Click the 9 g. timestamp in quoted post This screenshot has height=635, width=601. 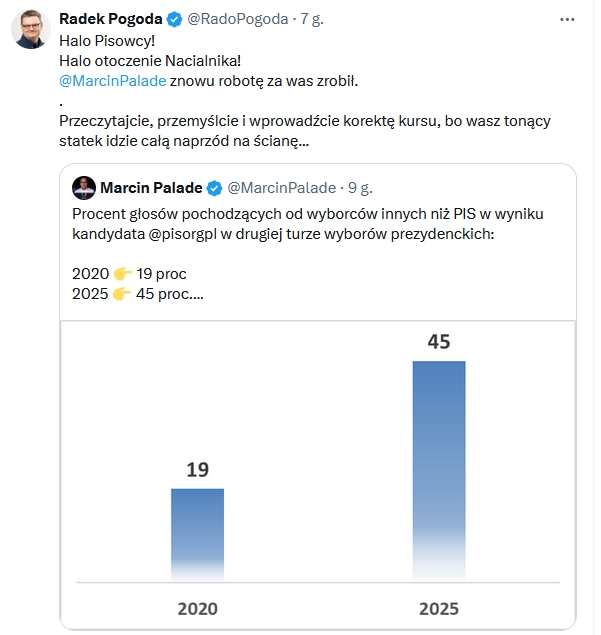point(360,188)
